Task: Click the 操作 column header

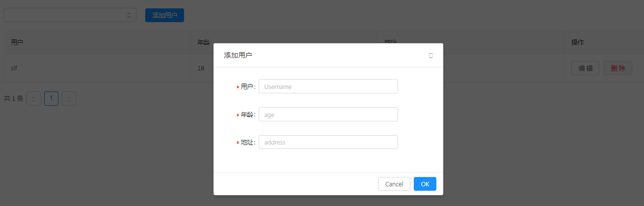Action: (577, 43)
